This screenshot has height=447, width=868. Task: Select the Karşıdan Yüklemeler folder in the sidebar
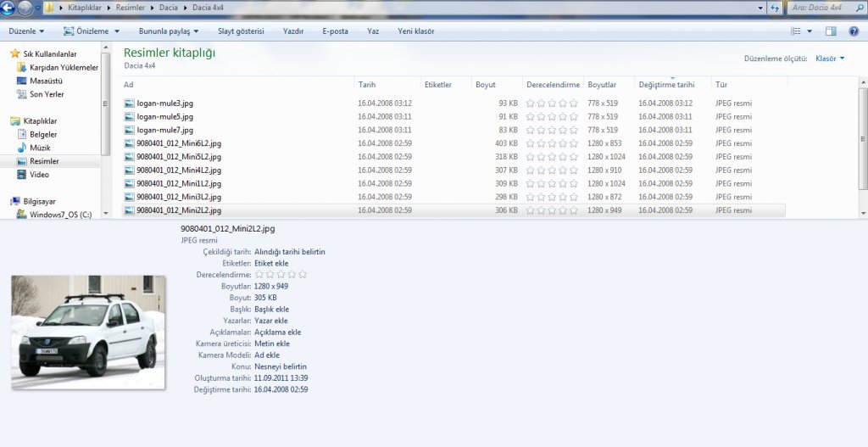coord(64,67)
